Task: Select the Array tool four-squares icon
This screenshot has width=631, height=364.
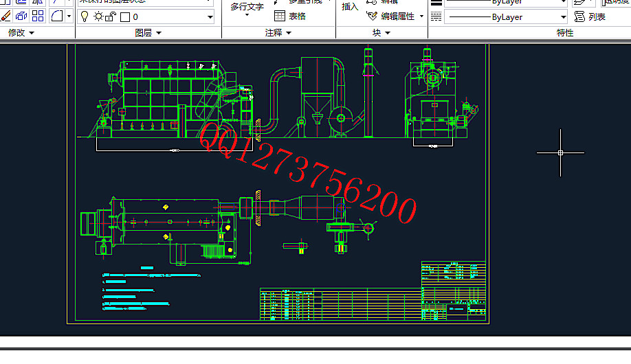Action: pyautogui.click(x=38, y=16)
